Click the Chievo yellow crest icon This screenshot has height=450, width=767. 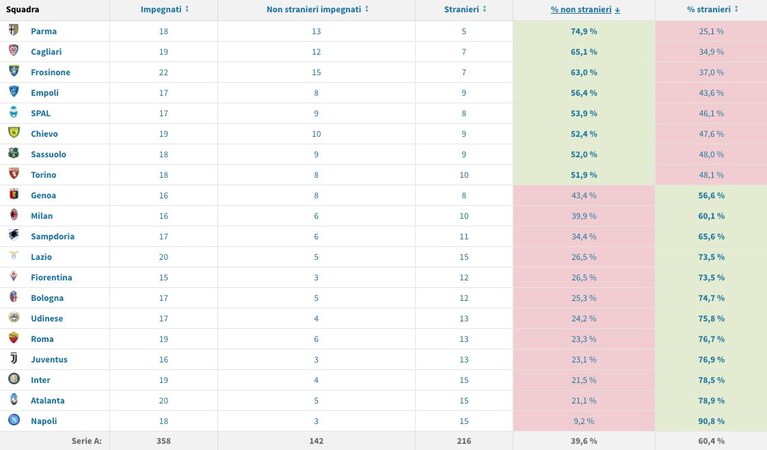tap(14, 133)
